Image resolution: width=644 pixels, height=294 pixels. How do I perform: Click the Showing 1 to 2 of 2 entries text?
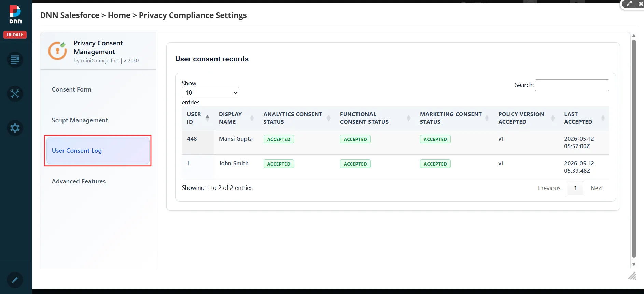pos(217,188)
